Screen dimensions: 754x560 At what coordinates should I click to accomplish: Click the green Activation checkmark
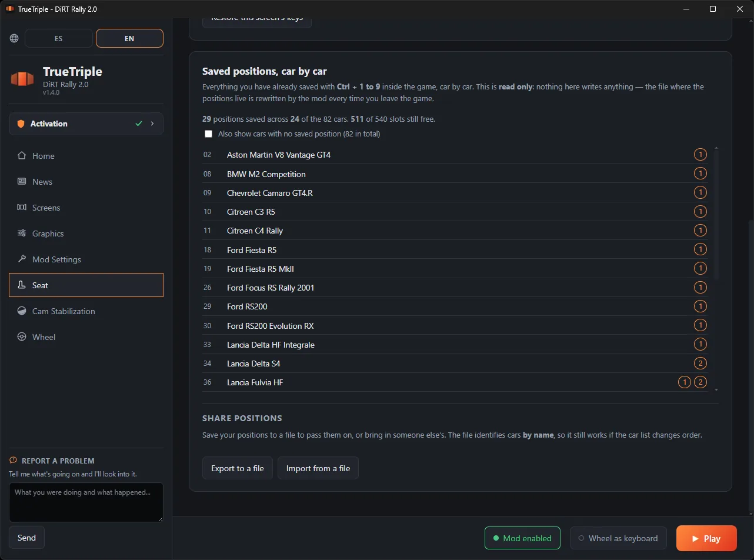pyautogui.click(x=139, y=124)
